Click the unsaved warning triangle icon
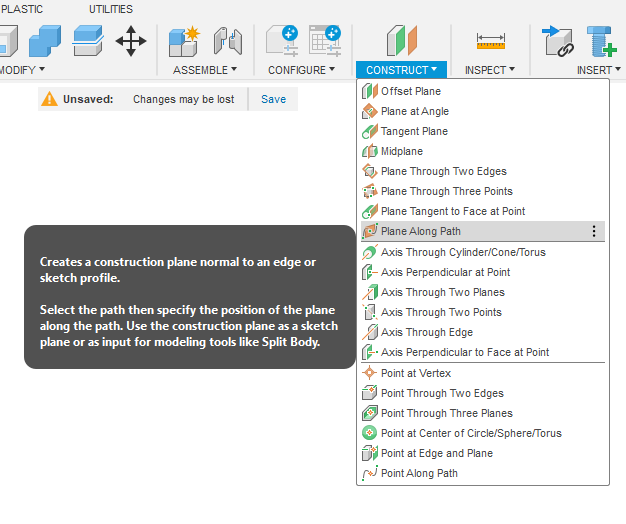 pyautogui.click(x=49, y=99)
